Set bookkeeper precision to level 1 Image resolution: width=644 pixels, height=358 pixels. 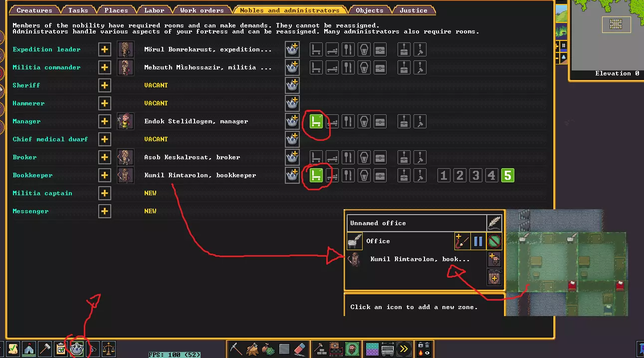click(x=444, y=175)
